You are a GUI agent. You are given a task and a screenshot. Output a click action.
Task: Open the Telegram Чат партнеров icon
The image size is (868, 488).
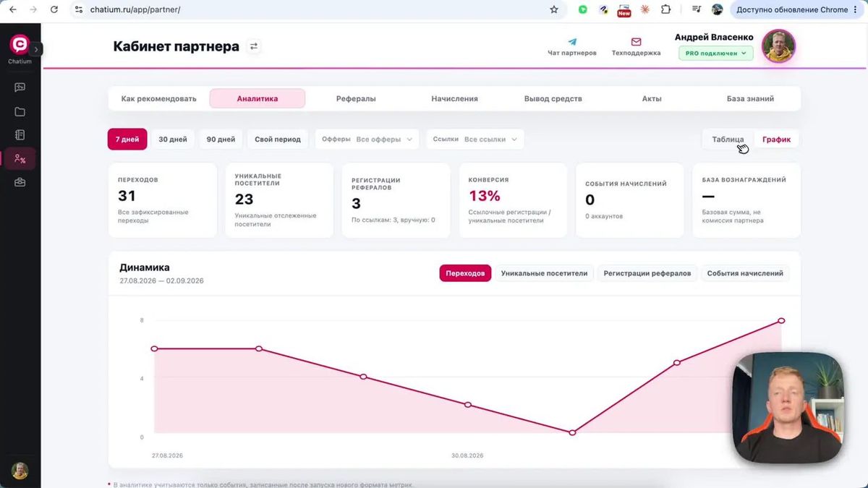tap(572, 42)
